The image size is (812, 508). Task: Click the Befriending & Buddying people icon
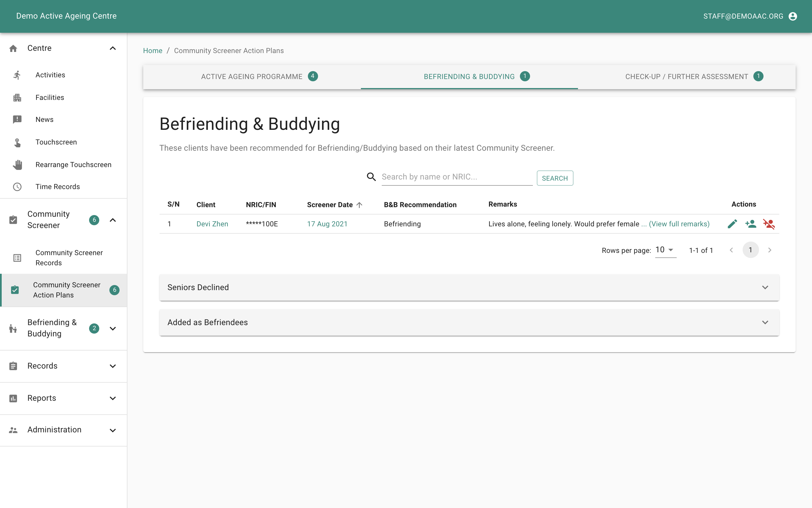coord(13,328)
